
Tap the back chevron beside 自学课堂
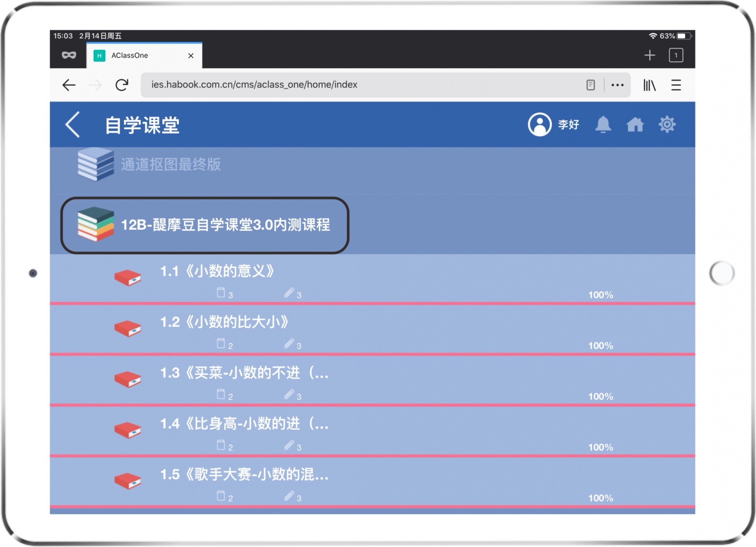point(73,125)
